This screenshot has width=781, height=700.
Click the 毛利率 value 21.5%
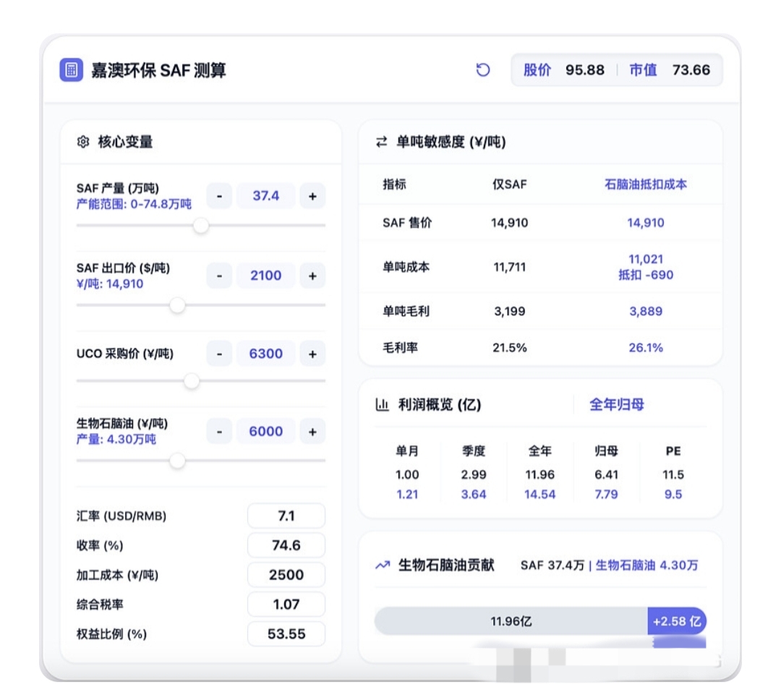click(x=510, y=348)
